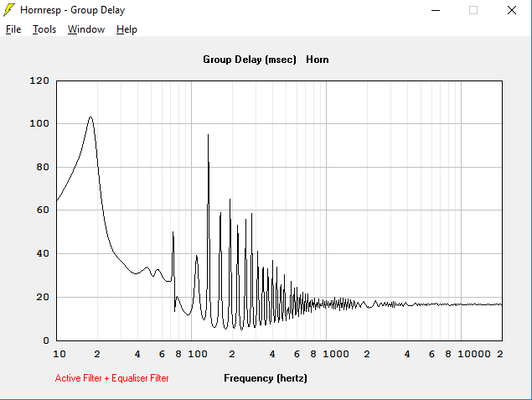Click the 120 y-axis value
Viewport: 532px width, 400px height.
39,81
